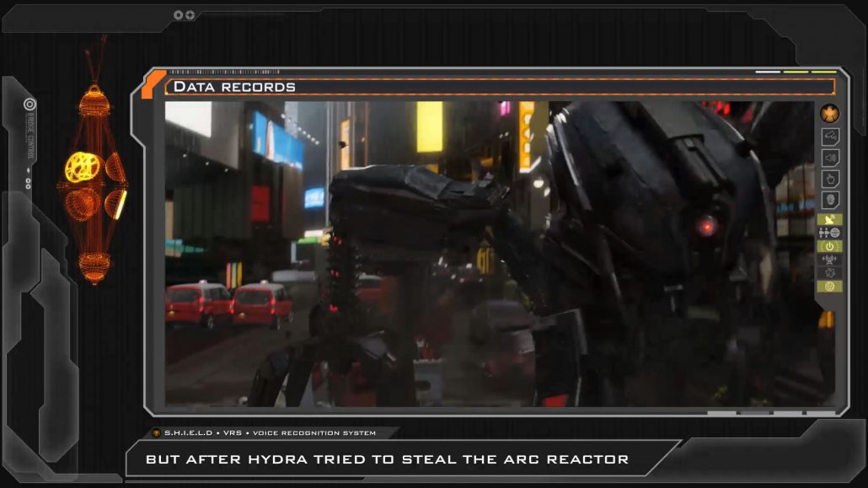Select the pointing hand touch icon
Screen dimensions: 868x488
coord(829,179)
